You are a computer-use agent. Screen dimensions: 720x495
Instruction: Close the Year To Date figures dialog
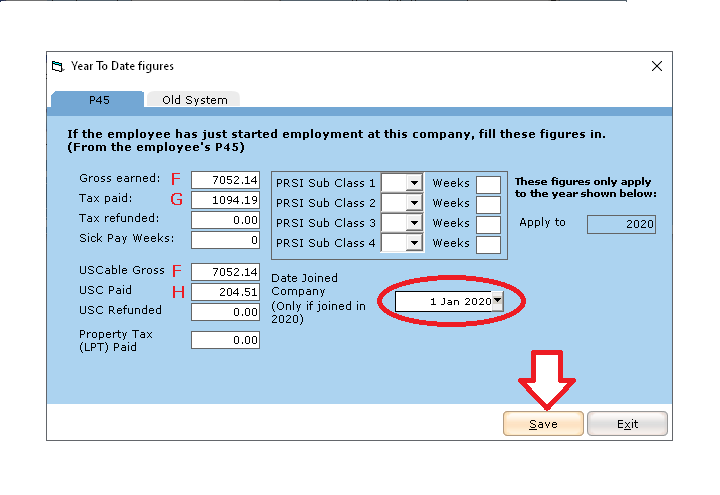click(x=657, y=66)
